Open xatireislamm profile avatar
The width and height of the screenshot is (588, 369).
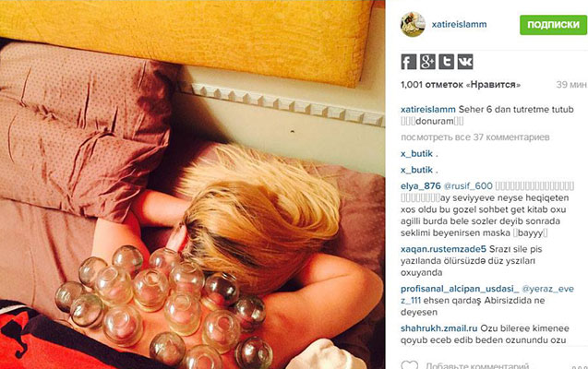coord(413,24)
